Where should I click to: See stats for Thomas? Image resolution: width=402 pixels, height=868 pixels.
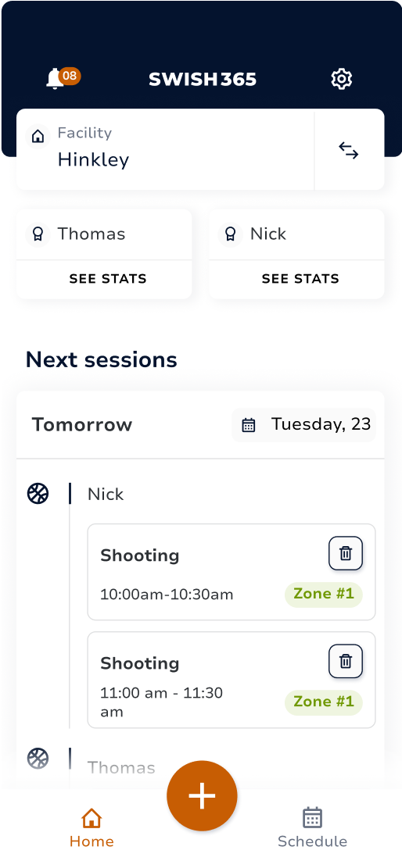pyautogui.click(x=108, y=279)
